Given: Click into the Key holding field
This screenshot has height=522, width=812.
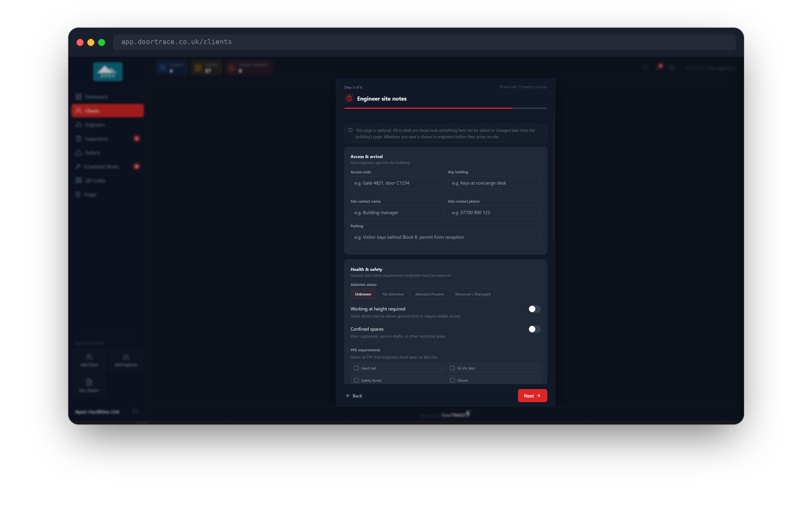Looking at the screenshot, I should tap(494, 183).
